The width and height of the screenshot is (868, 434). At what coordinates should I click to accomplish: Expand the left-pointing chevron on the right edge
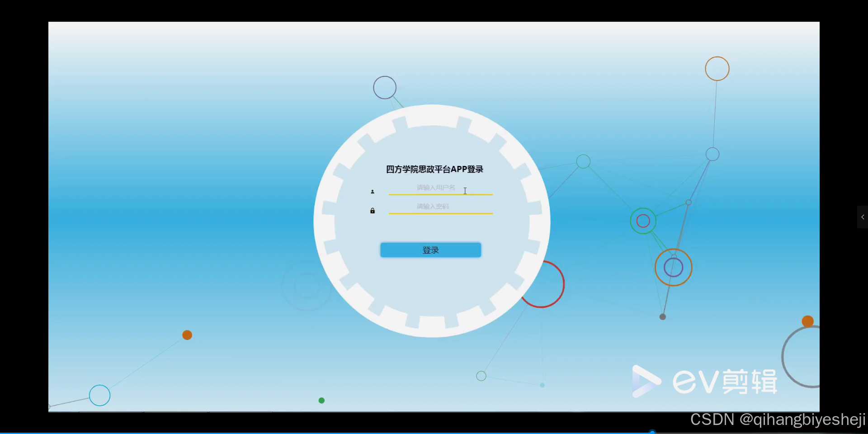point(863,217)
